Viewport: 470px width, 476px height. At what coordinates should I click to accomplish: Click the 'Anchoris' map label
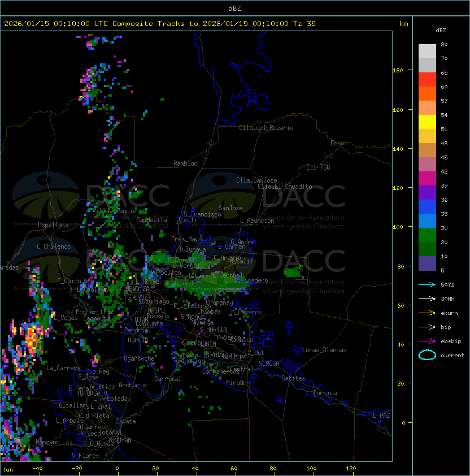[x=132, y=385]
